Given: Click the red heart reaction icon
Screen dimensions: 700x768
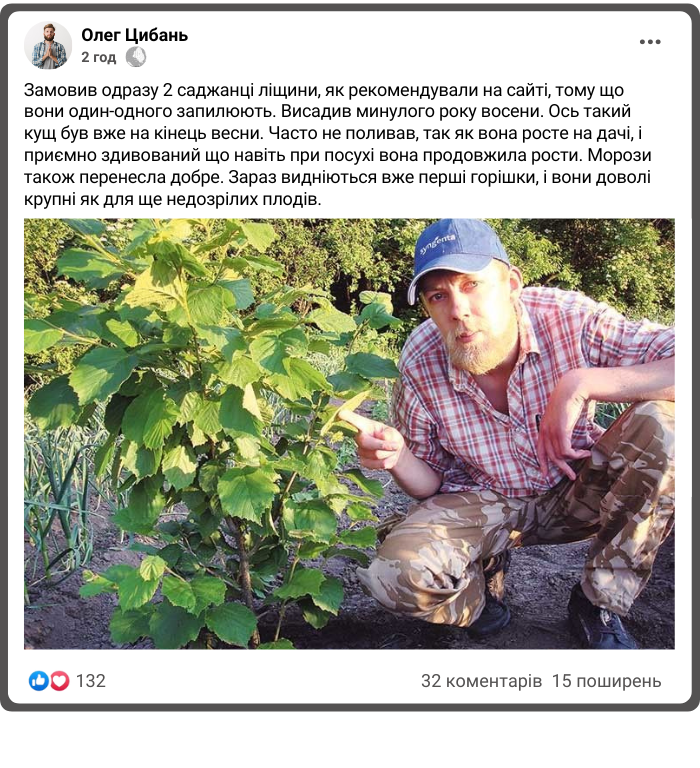Looking at the screenshot, I should (59, 681).
